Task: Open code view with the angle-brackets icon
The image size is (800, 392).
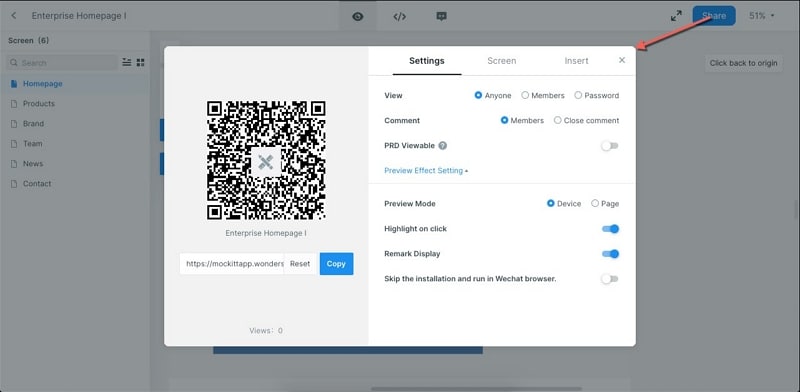Action: (x=399, y=16)
